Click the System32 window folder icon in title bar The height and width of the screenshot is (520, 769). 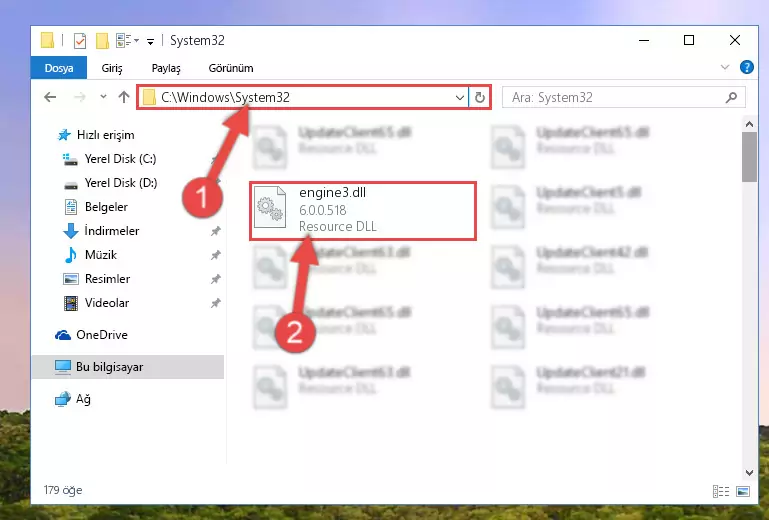click(47, 40)
